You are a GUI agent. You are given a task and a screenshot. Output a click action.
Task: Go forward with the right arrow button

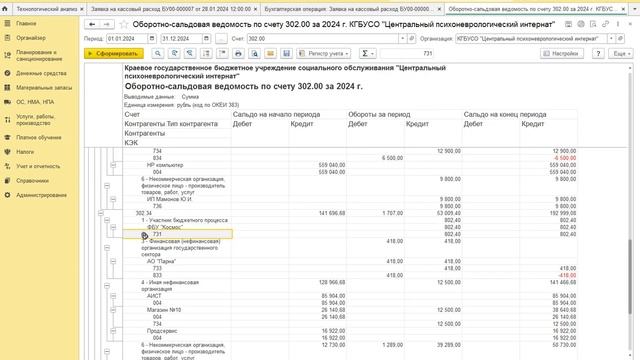(107, 24)
